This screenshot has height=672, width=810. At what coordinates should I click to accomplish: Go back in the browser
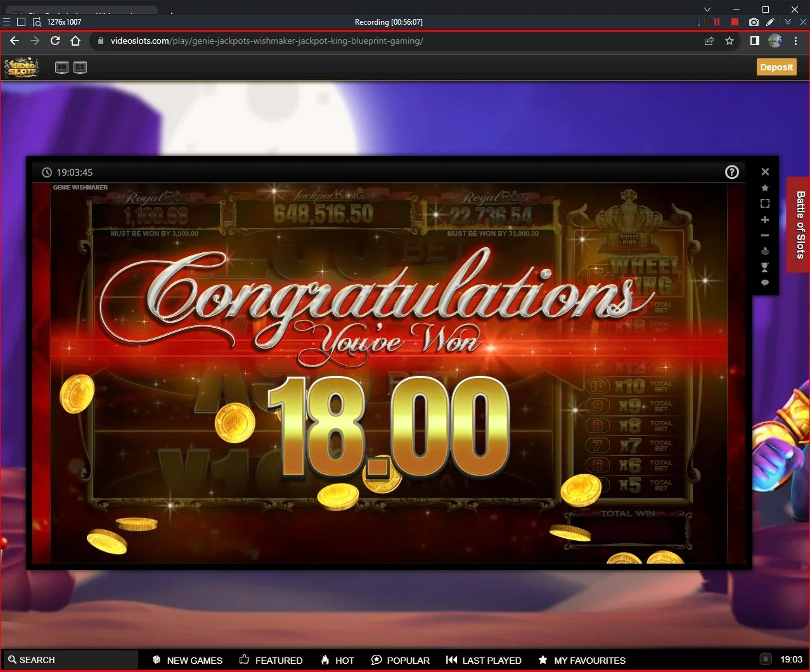click(15, 41)
